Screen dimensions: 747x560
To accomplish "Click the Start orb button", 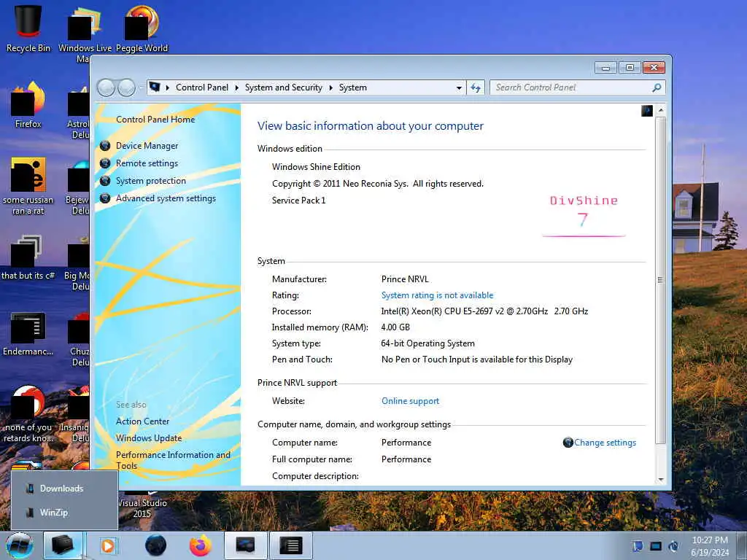I will (x=20, y=545).
